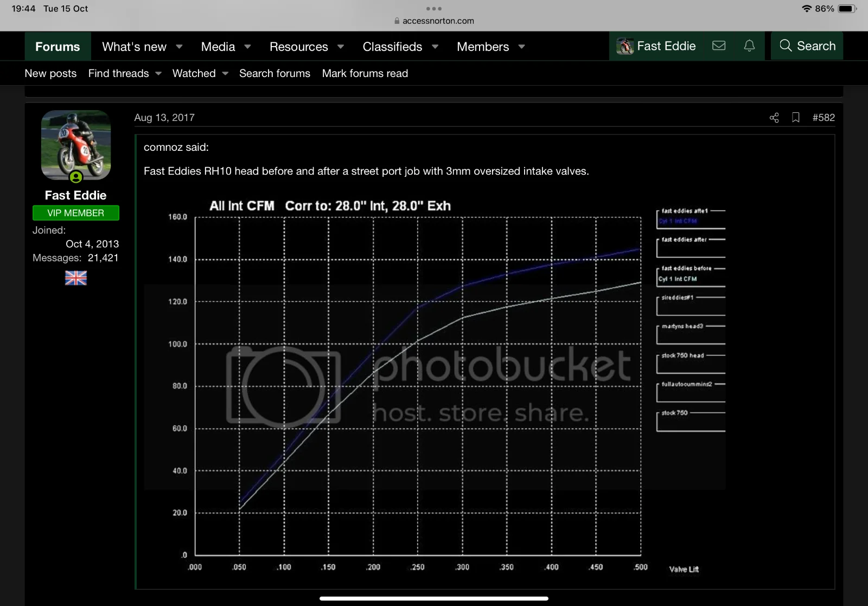Expand the Find threads dropdown arrow
Image resolution: width=868 pixels, height=606 pixels.
pyautogui.click(x=158, y=74)
